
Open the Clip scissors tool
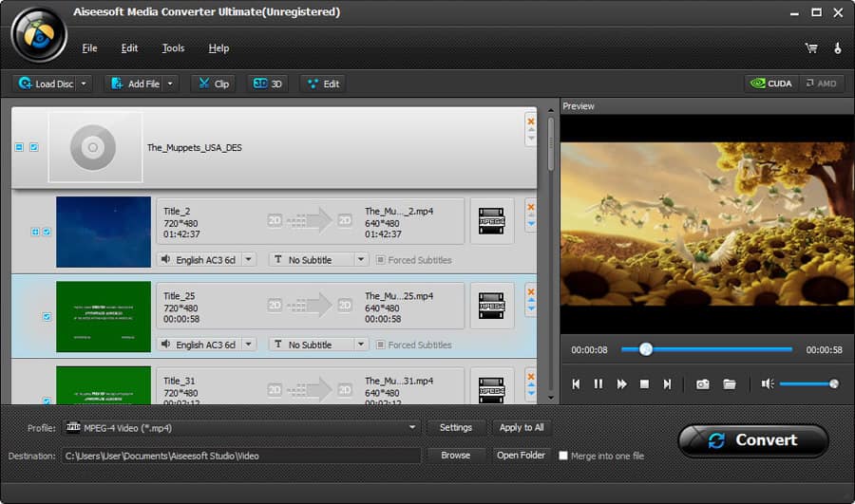pos(213,84)
